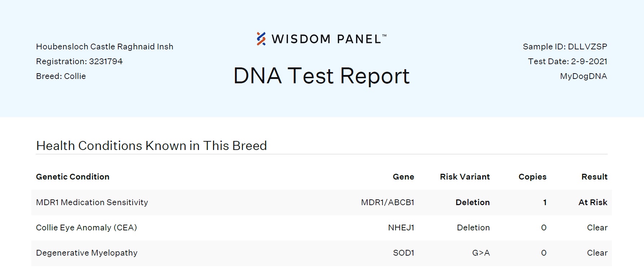
Task: Select the Collie Eye Anomaly (CEA) row
Action: [321, 227]
